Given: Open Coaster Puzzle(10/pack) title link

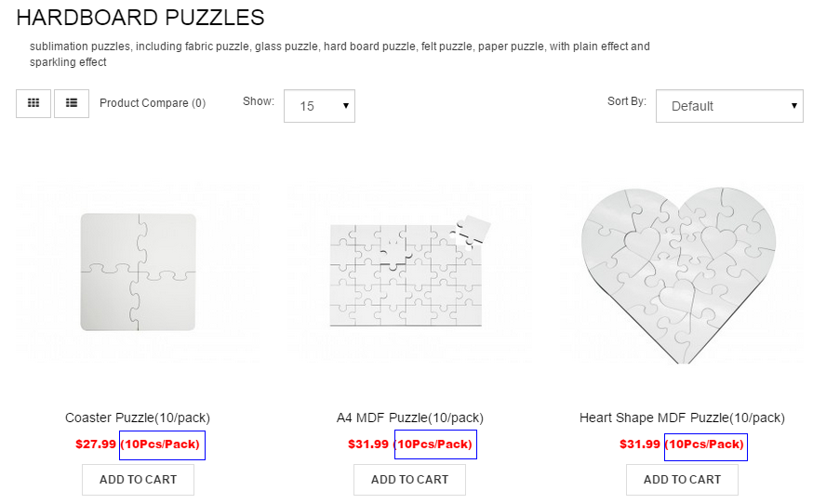Looking at the screenshot, I should coord(138,418).
